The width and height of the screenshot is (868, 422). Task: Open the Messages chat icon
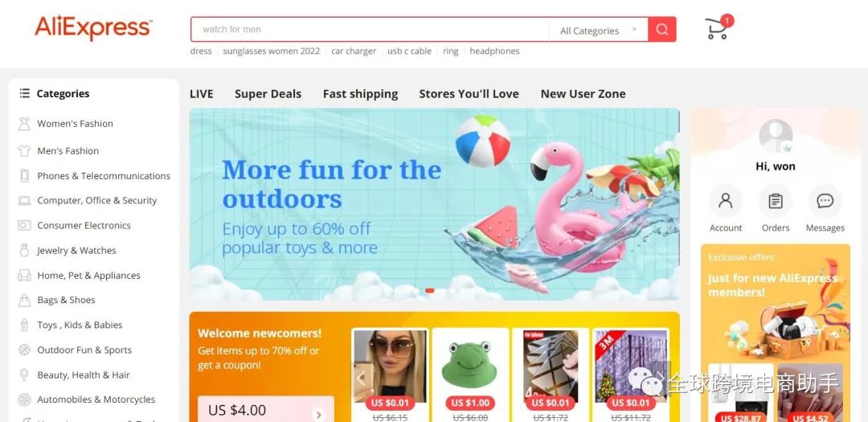[825, 201]
